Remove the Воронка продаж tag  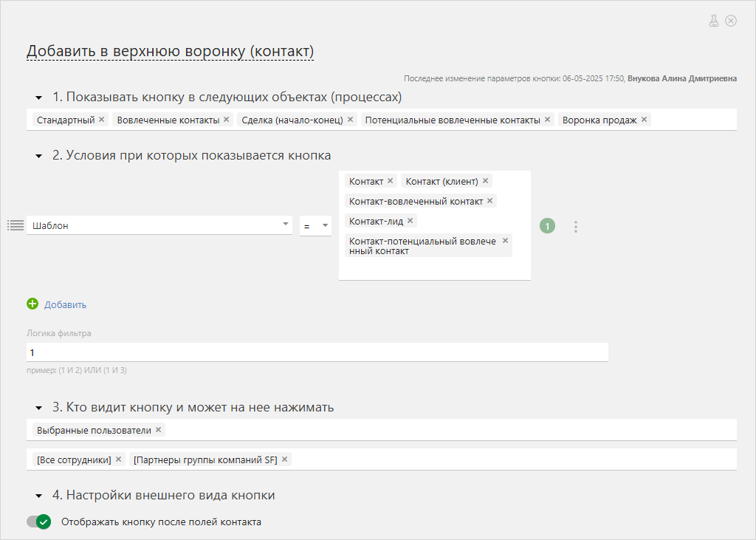point(644,120)
